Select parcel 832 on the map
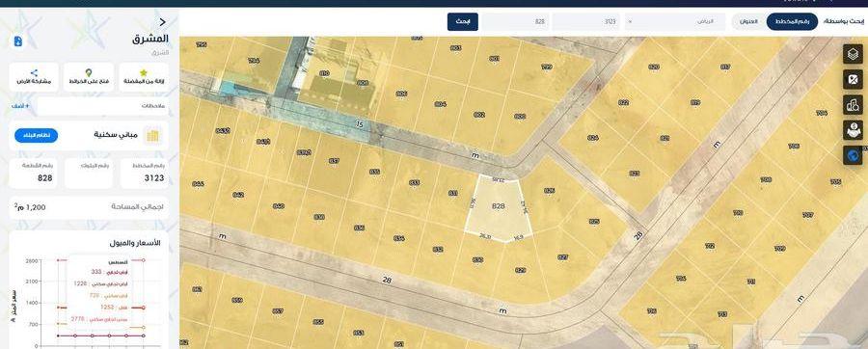 click(438, 250)
